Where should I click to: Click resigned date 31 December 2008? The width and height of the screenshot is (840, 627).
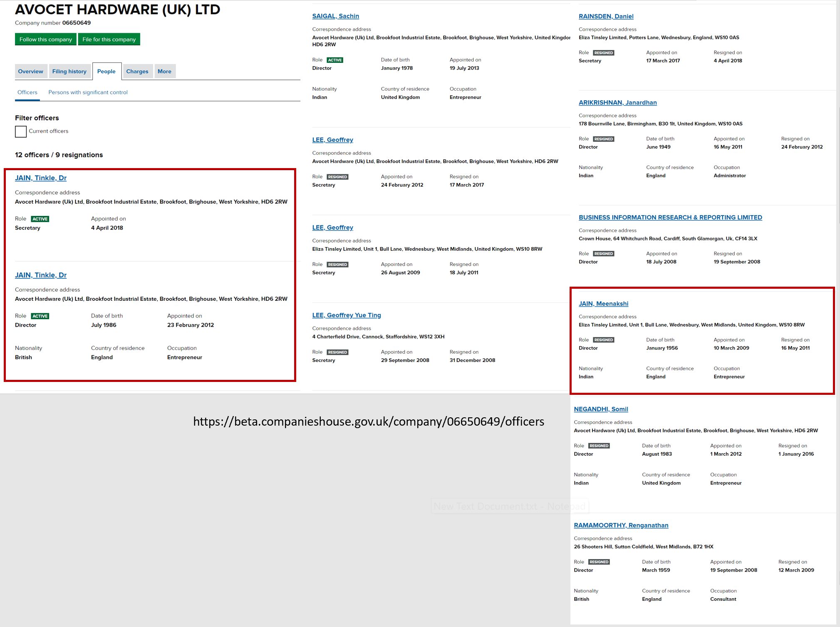point(472,360)
